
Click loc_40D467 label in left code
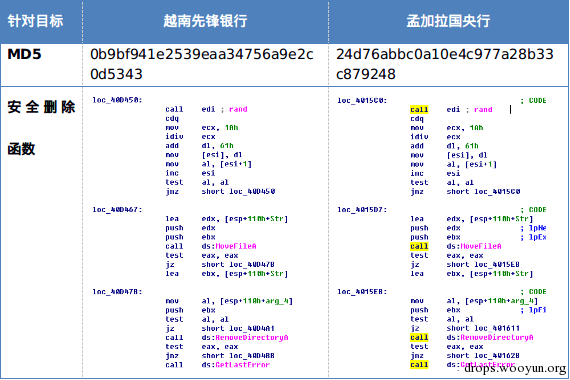tap(117, 209)
